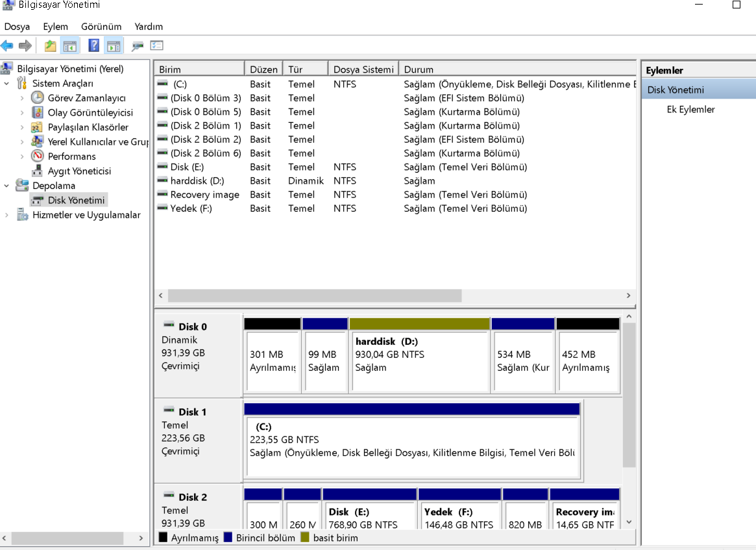Click the blue Birincil bölüm legend swatch

click(x=228, y=537)
